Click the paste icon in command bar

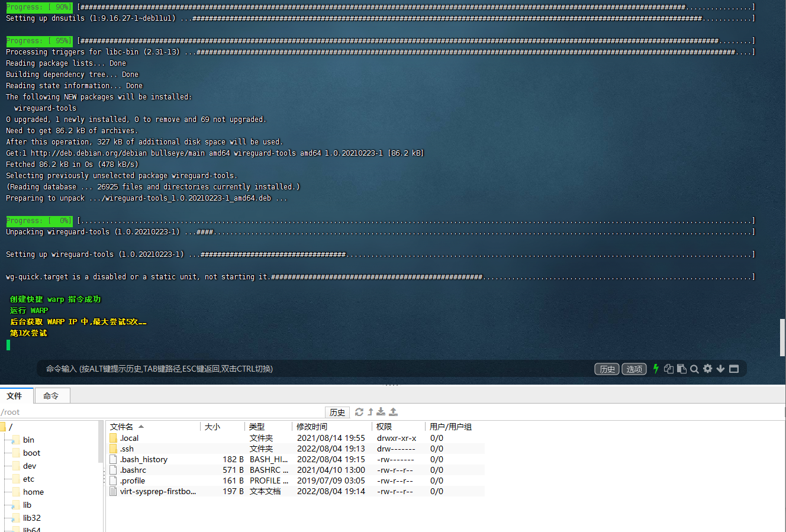coord(682,369)
